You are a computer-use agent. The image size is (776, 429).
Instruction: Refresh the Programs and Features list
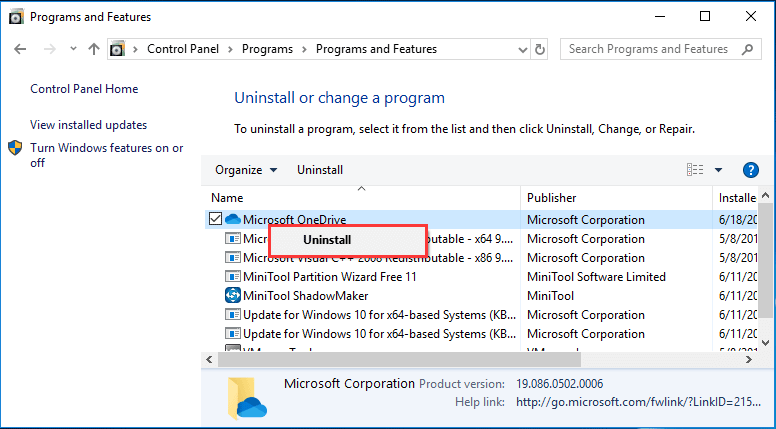pos(539,49)
